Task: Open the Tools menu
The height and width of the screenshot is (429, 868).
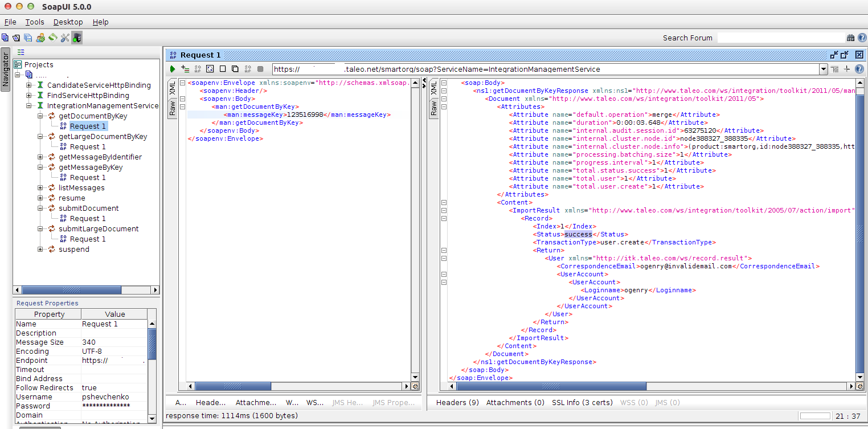Action: click(x=35, y=22)
